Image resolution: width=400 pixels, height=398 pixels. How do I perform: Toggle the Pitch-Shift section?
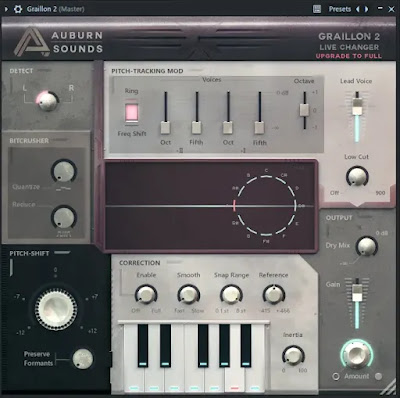(x=62, y=253)
